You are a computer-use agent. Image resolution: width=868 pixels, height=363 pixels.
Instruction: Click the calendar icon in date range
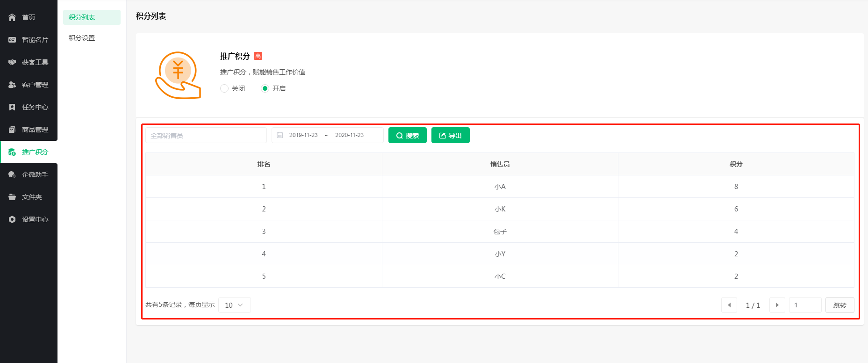(x=280, y=135)
